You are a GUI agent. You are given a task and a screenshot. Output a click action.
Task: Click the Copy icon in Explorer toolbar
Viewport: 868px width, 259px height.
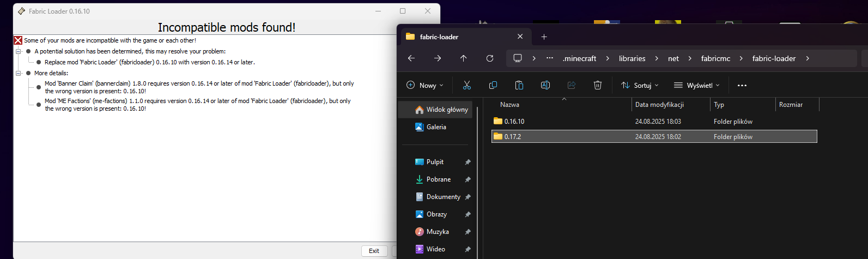click(x=493, y=85)
